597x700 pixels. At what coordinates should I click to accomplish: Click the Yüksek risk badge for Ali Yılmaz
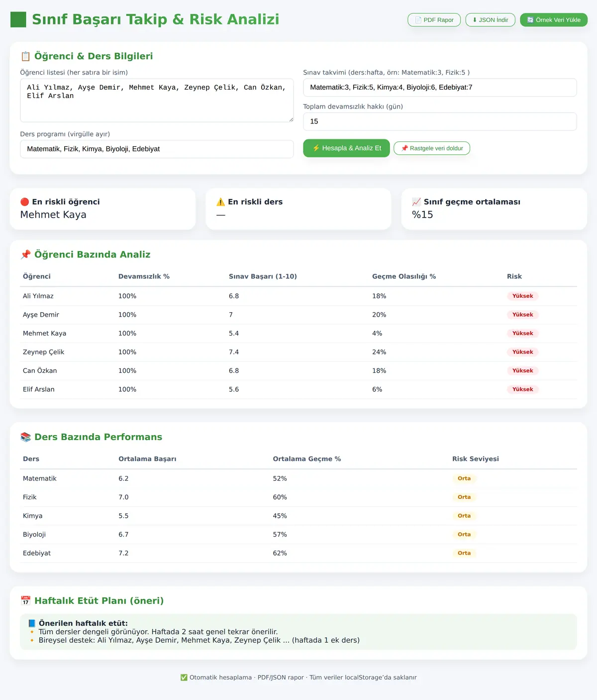coord(523,296)
